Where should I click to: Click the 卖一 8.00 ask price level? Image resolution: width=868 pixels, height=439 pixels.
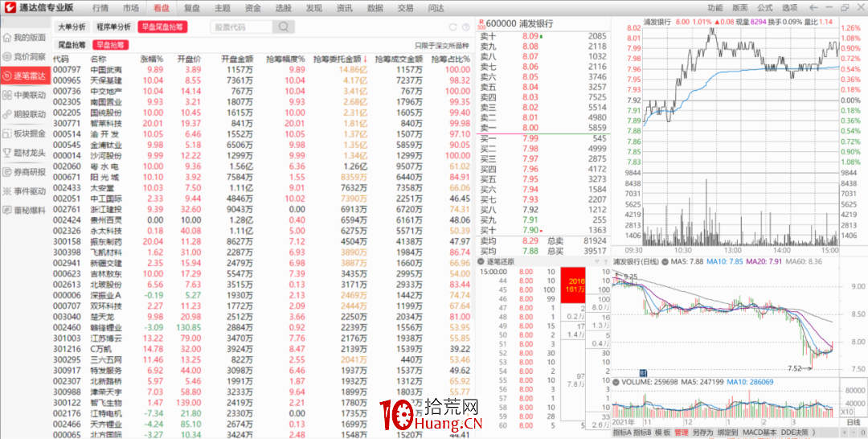pos(542,127)
